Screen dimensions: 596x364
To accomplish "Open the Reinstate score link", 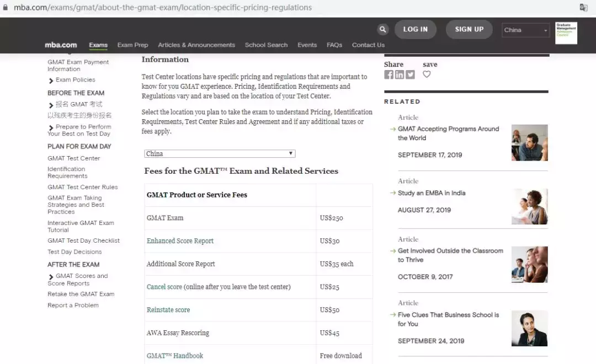I will [x=168, y=309].
